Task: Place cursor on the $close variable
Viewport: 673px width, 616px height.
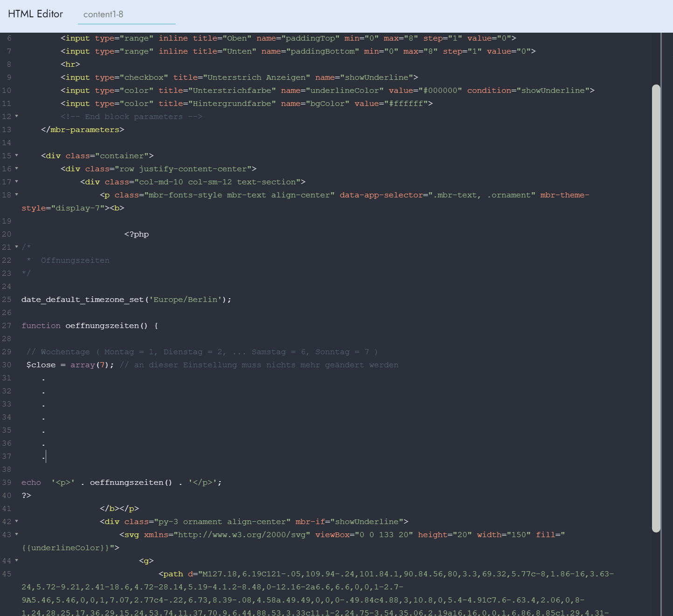Action: [41, 365]
